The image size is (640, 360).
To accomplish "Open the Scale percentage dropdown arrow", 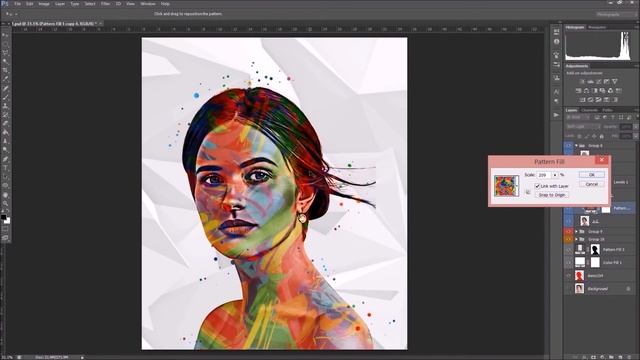I will pos(555,175).
